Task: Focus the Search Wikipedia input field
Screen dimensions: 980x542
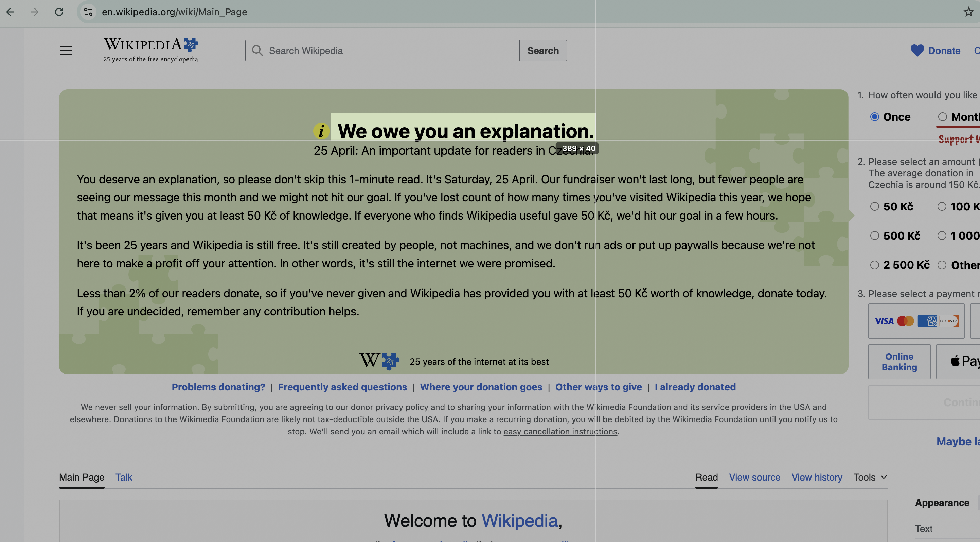Action: coord(382,51)
